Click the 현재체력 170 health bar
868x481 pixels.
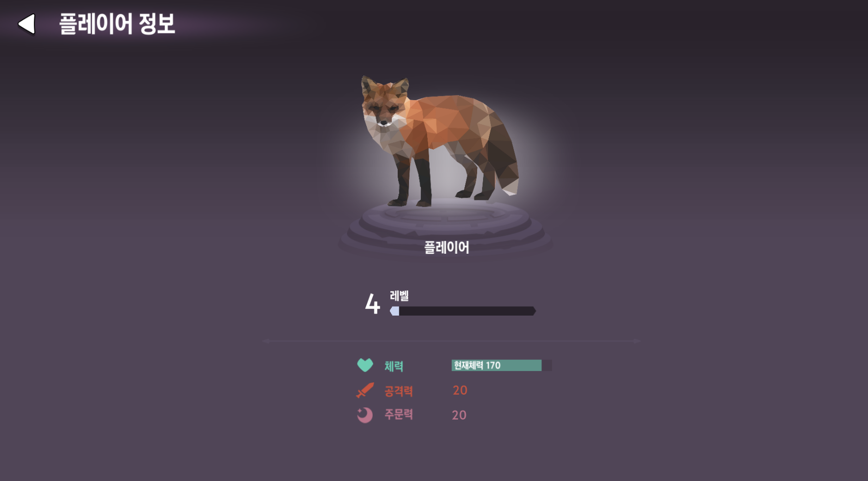pos(502,365)
